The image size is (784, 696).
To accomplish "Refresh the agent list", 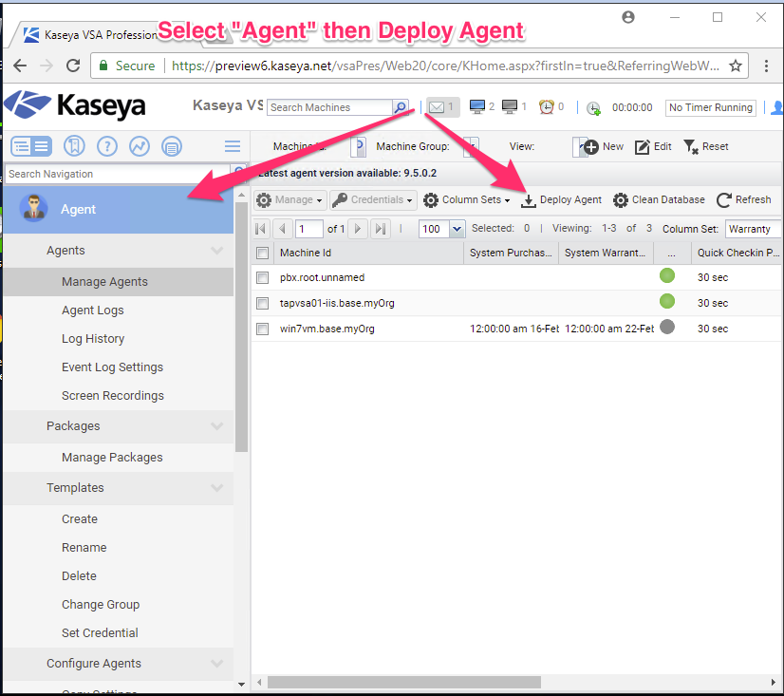I will [x=743, y=199].
